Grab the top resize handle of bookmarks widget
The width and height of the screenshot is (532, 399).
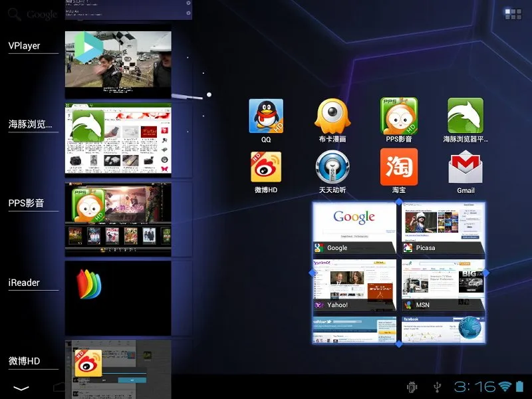coord(399,201)
